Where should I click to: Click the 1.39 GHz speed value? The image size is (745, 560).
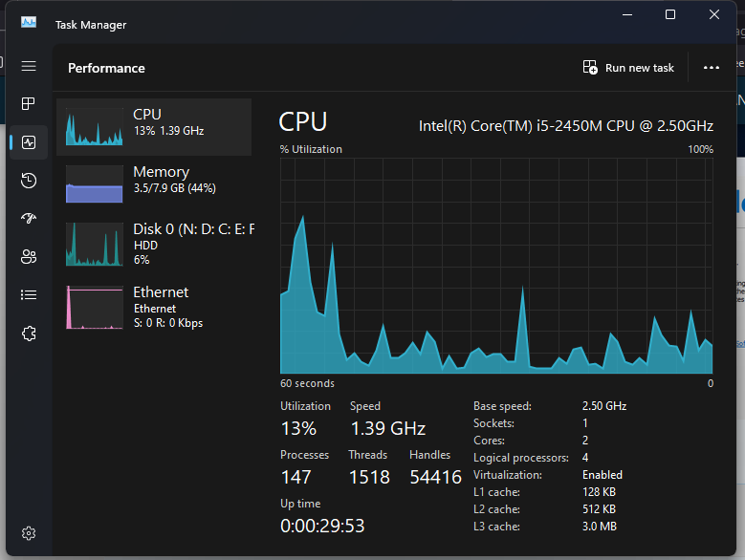pos(388,428)
